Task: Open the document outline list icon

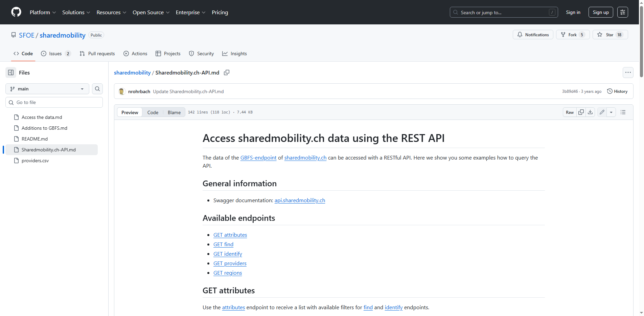Action: tap(623, 112)
